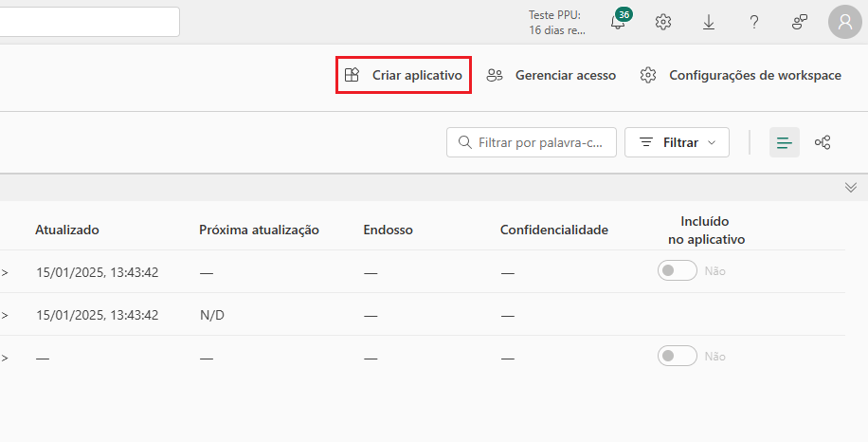Open the feedback icon in top bar
Image resolution: width=868 pixels, height=442 pixels.
pyautogui.click(x=800, y=22)
